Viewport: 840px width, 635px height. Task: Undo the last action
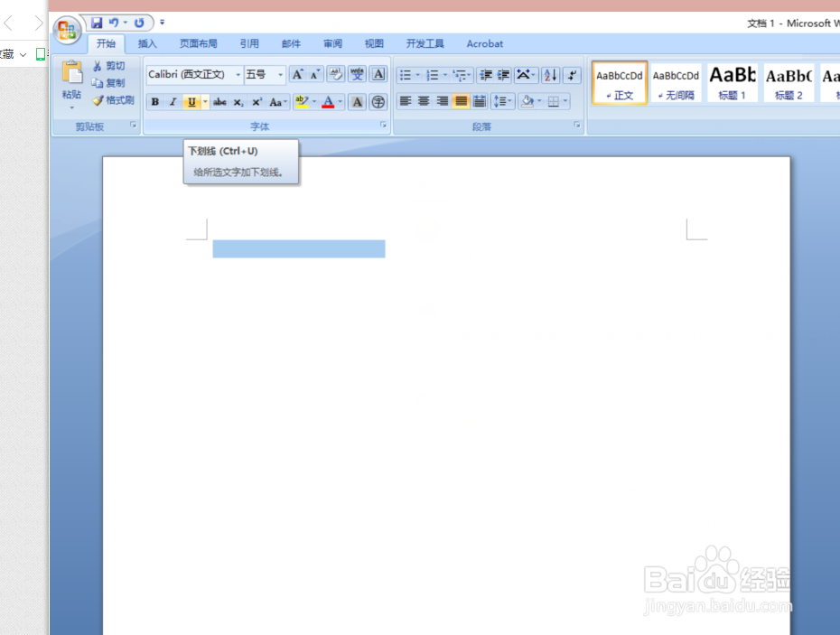pyautogui.click(x=114, y=23)
